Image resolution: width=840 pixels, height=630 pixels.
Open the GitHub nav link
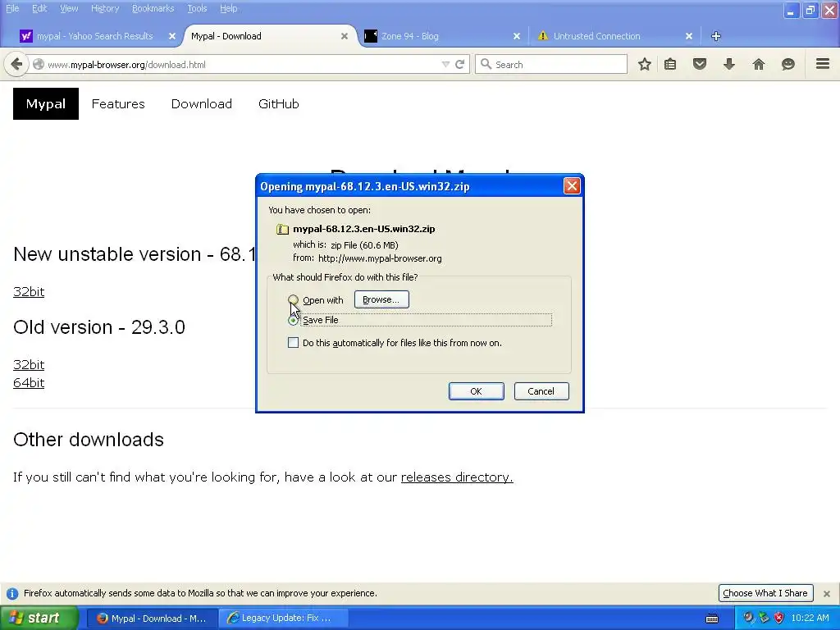(x=279, y=104)
